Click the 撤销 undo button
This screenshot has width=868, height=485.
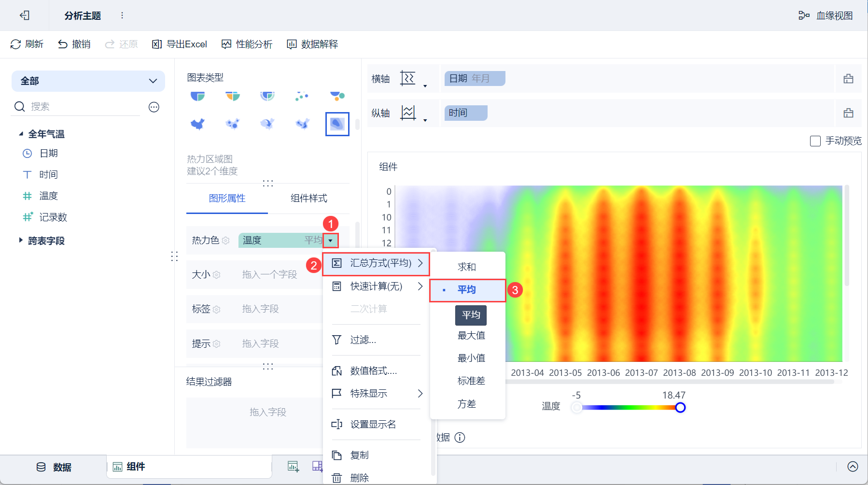coord(74,44)
